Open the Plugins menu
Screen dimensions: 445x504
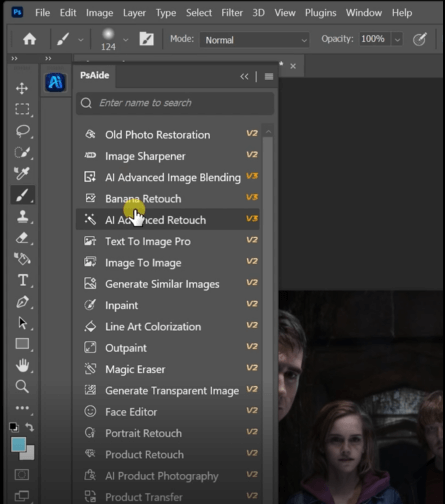[x=320, y=13]
